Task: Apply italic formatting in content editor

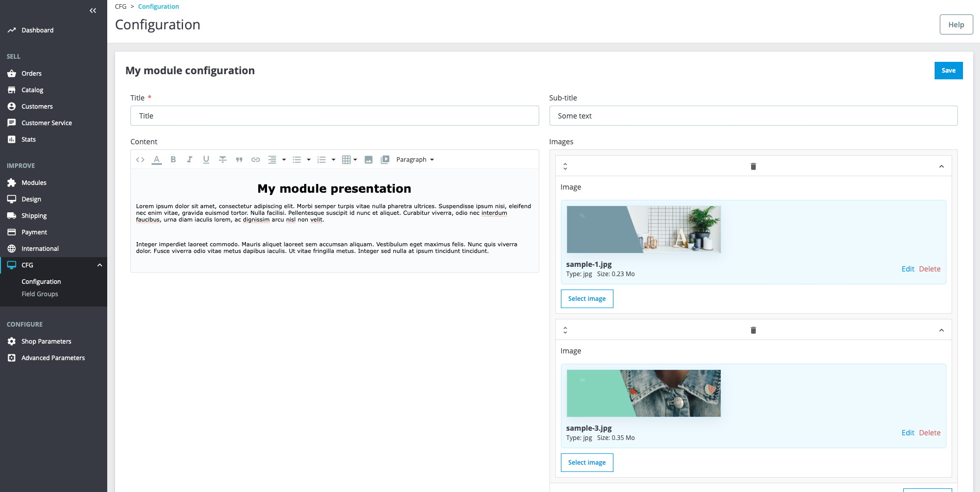Action: (190, 160)
